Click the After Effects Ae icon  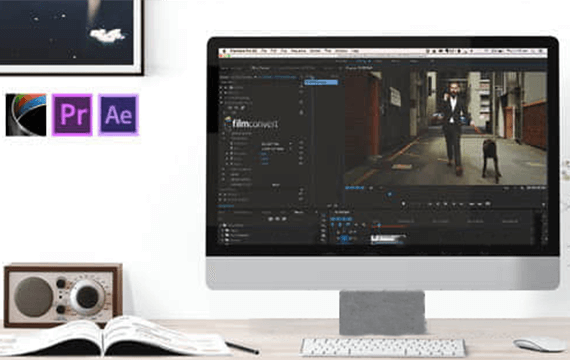(x=118, y=115)
